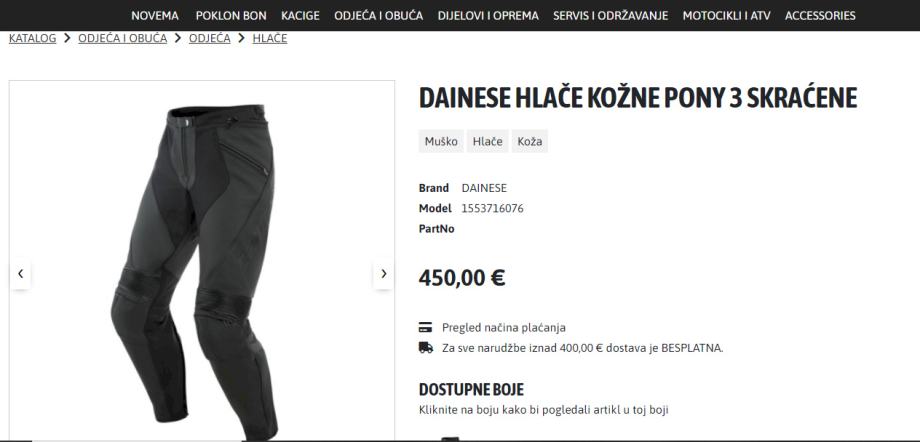Viewport: 920px width, 442px height.
Task: Go to KATALOG breadcrumb link
Action: [32, 38]
